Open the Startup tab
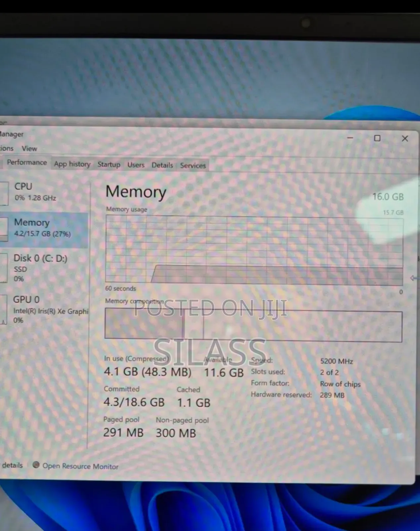 pyautogui.click(x=109, y=165)
